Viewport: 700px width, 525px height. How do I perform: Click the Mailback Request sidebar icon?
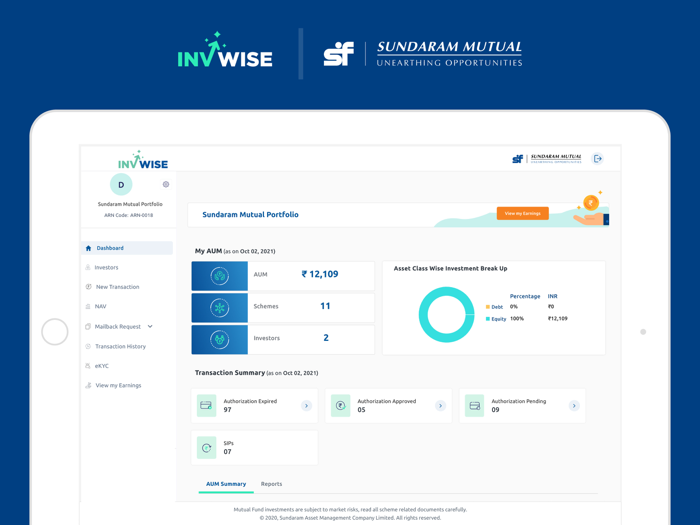tap(88, 326)
